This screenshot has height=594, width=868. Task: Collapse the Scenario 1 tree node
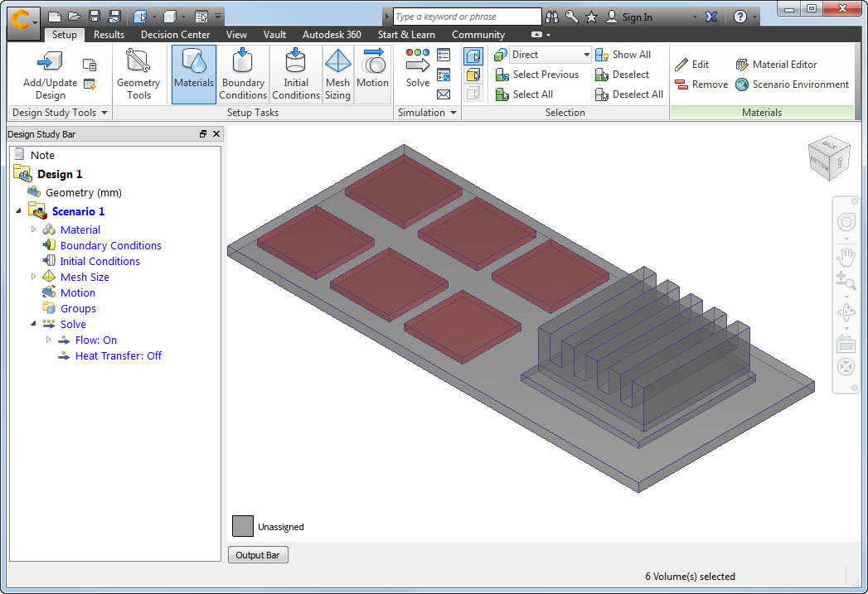click(19, 211)
